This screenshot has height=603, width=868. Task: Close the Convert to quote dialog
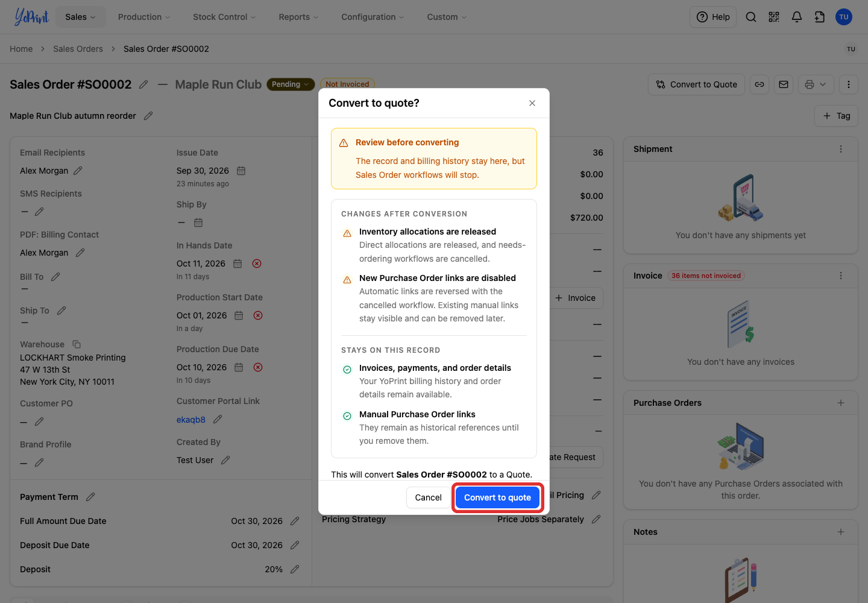tap(532, 103)
